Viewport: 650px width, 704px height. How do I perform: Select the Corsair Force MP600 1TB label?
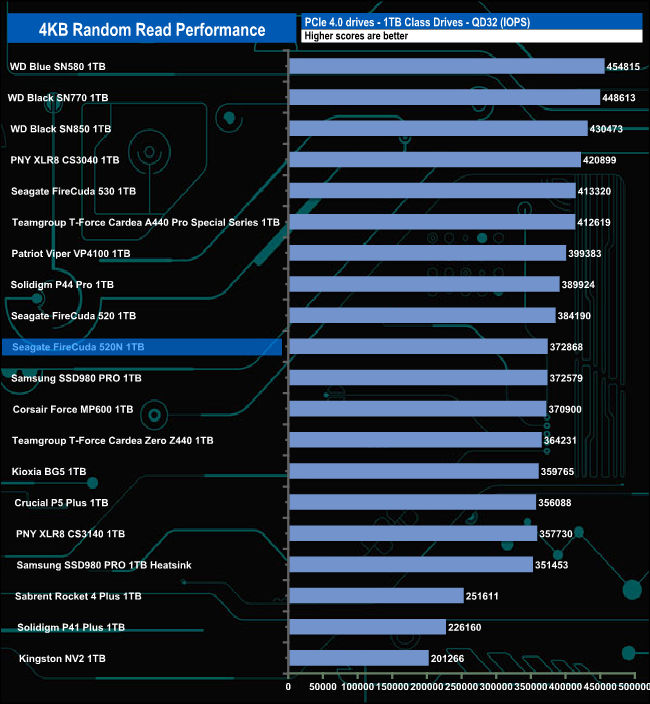point(73,409)
